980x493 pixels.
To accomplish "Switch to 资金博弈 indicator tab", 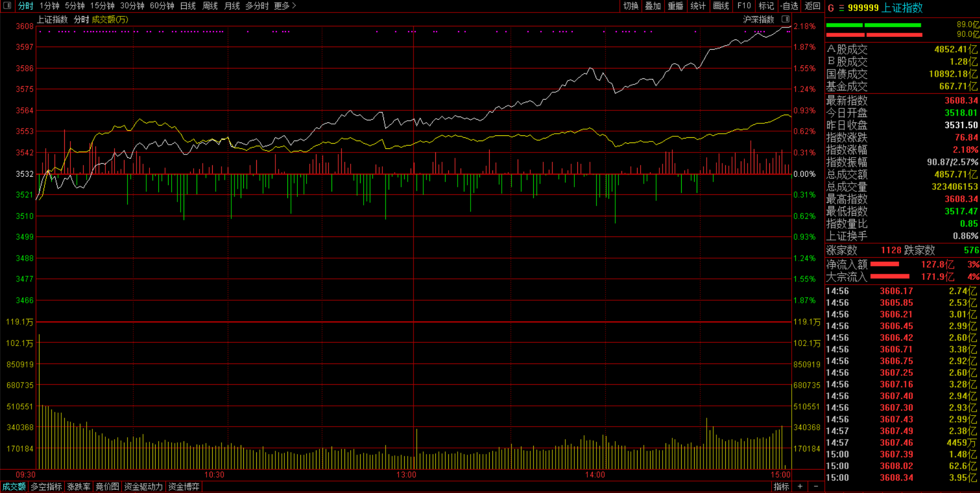I will [x=184, y=487].
